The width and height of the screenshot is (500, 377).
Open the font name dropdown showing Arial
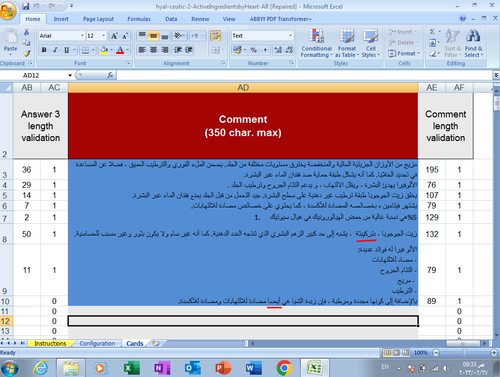82,36
